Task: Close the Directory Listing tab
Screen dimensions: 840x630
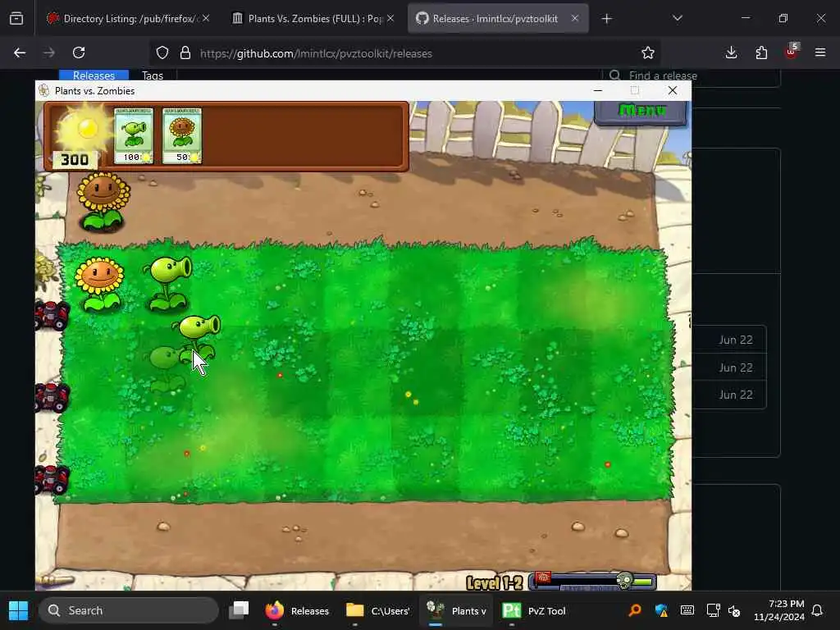Action: point(206,18)
